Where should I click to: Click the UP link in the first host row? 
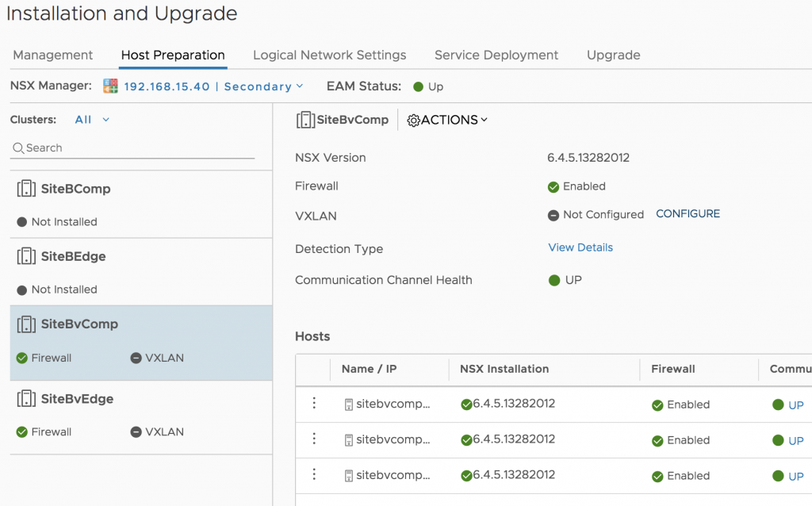click(x=796, y=405)
